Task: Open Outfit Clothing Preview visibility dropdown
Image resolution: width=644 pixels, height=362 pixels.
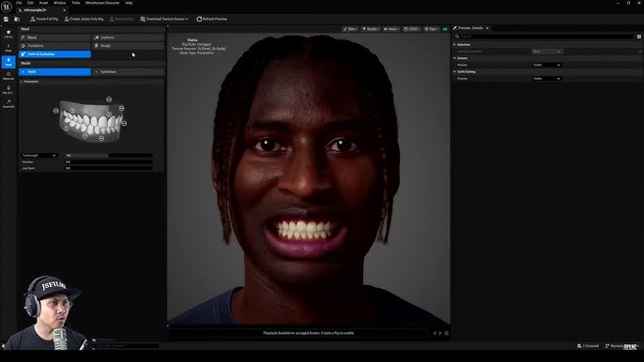Action: (x=546, y=79)
